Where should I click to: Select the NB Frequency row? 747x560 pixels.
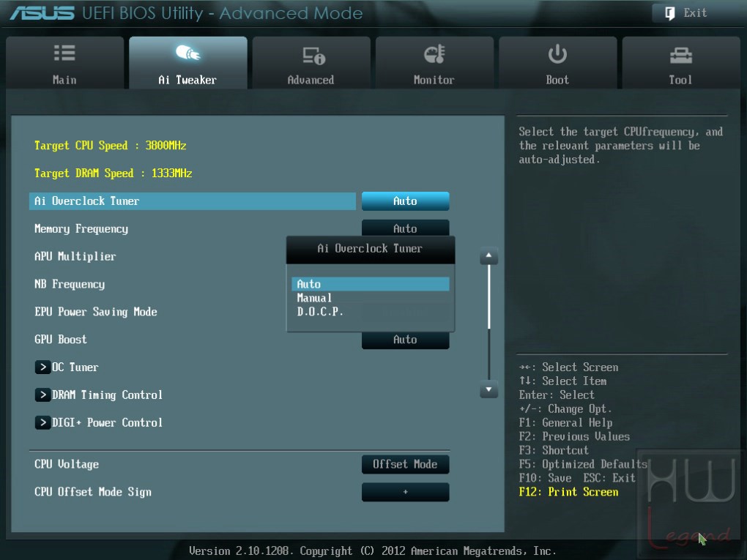point(69,284)
